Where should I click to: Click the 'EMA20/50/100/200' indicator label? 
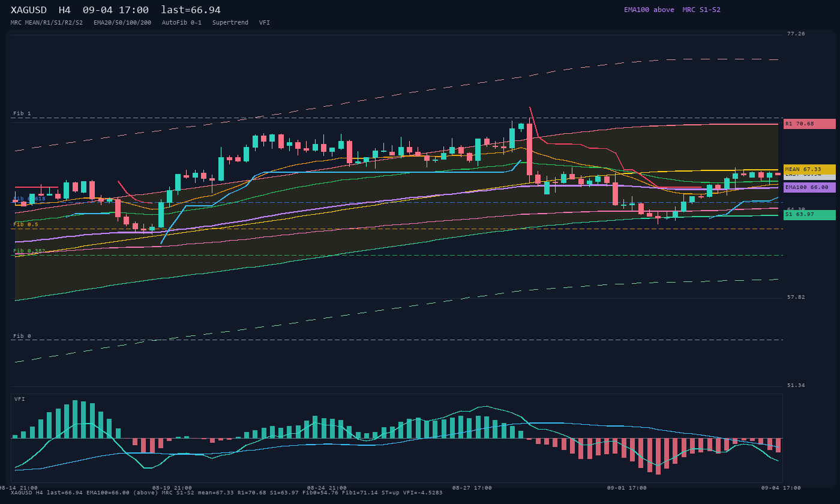(122, 23)
